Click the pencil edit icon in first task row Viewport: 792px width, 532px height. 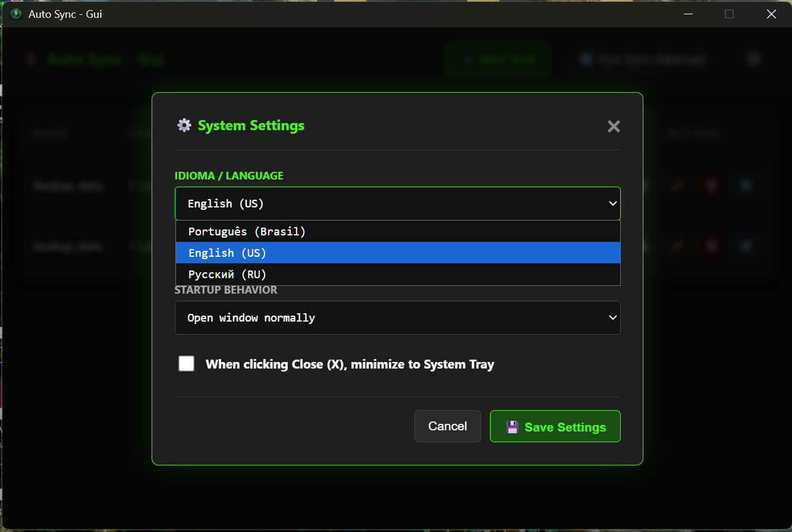point(676,185)
